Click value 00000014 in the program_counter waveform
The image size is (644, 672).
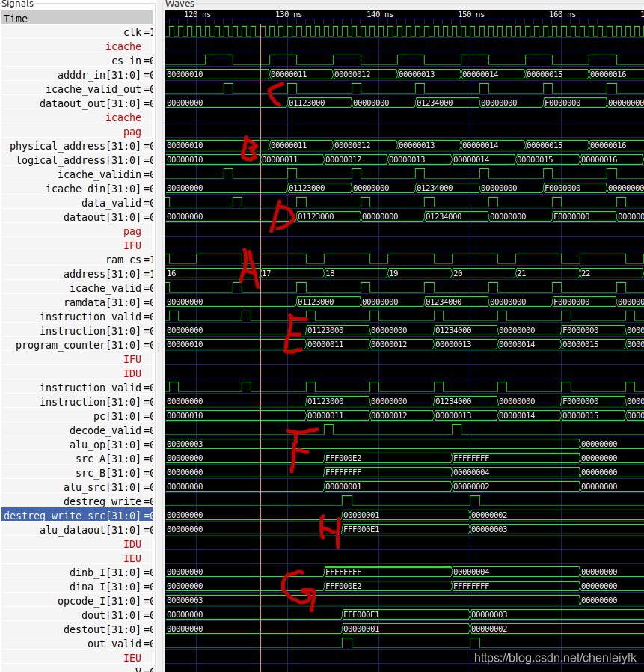(x=517, y=344)
